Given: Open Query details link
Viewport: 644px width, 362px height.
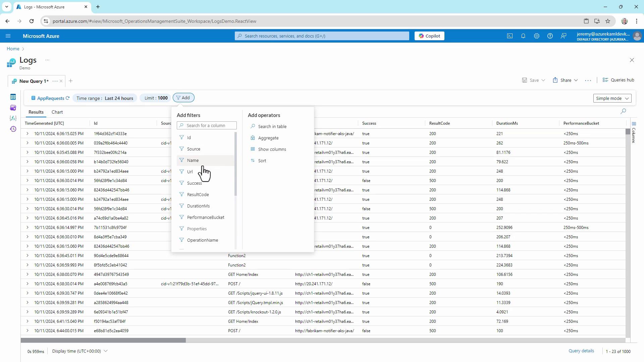Looking at the screenshot, I should coord(581,351).
